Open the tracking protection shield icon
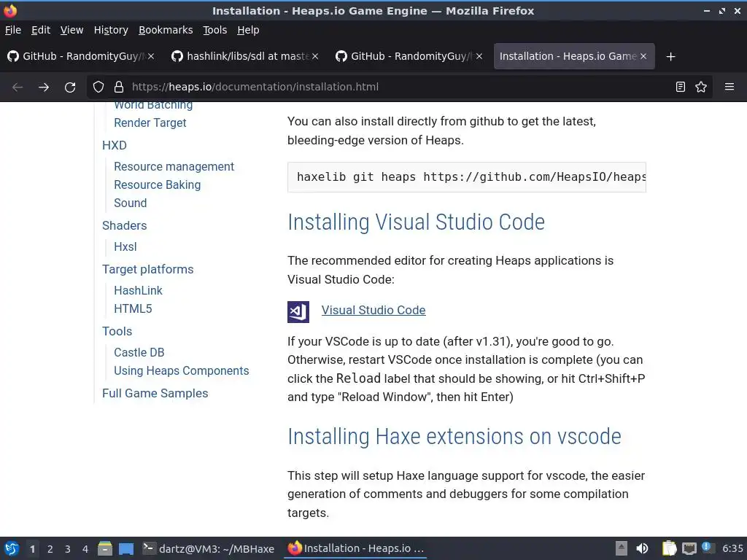Image resolution: width=747 pixels, height=560 pixels. tap(98, 87)
